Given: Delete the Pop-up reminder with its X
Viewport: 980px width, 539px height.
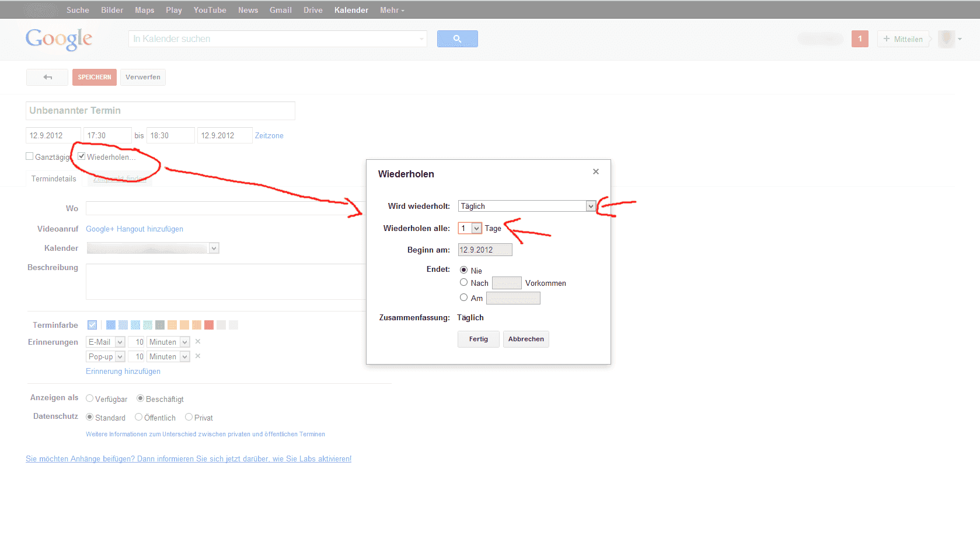Looking at the screenshot, I should (x=198, y=356).
